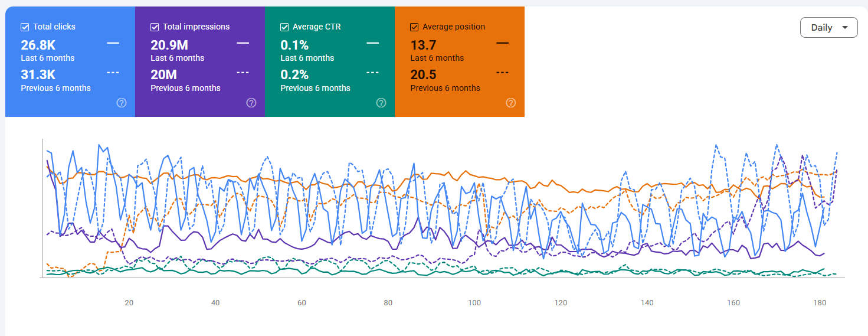Open help icon on Total clicks card
The width and height of the screenshot is (868, 336).
point(122,103)
